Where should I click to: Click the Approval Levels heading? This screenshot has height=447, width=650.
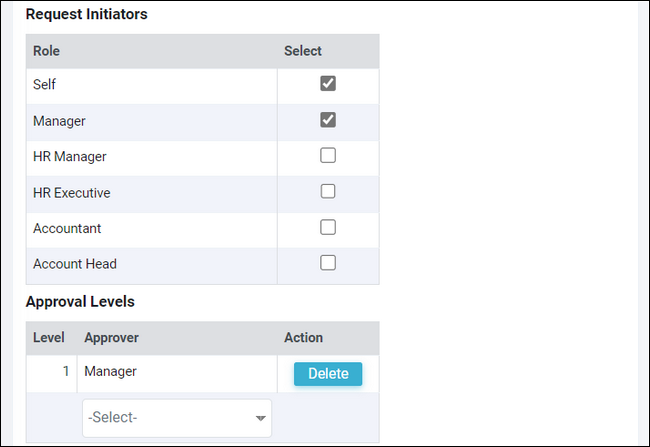click(80, 301)
